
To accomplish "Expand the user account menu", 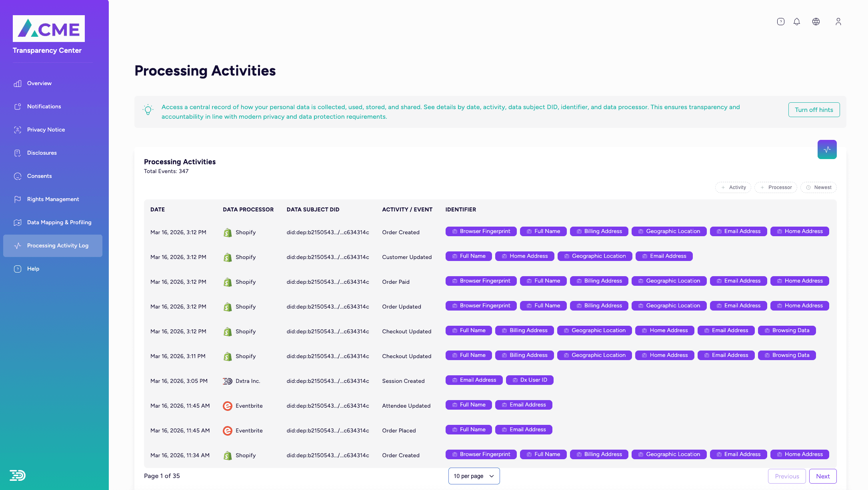I will 838,22.
